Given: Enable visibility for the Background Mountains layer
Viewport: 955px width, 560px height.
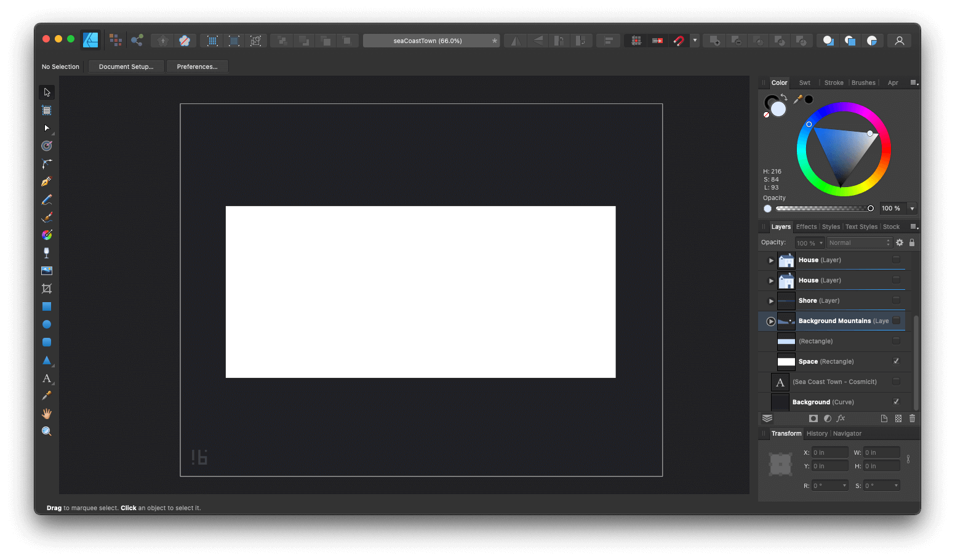Looking at the screenshot, I should (896, 321).
